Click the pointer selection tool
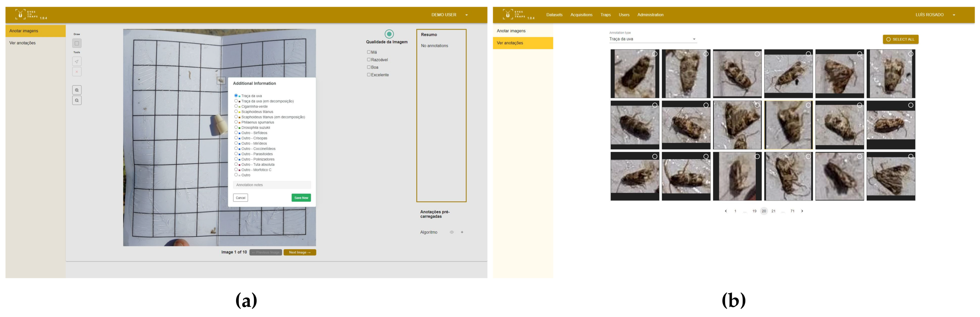The height and width of the screenshot is (317, 980). [77, 61]
